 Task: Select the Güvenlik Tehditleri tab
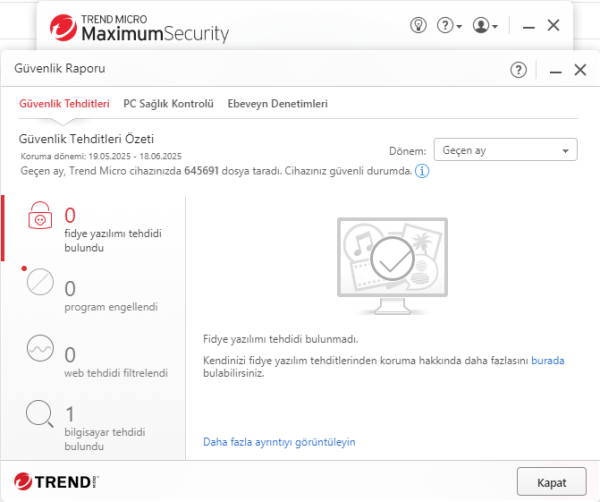[x=64, y=103]
